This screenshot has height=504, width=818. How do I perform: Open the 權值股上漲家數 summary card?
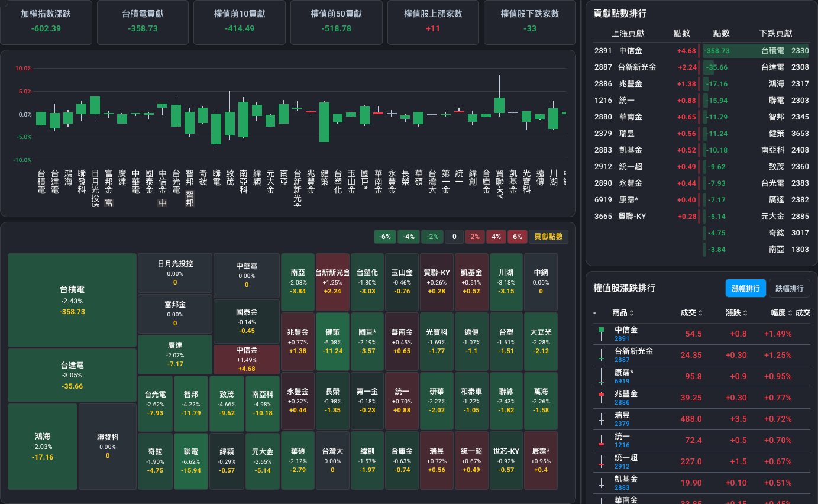[x=433, y=22]
